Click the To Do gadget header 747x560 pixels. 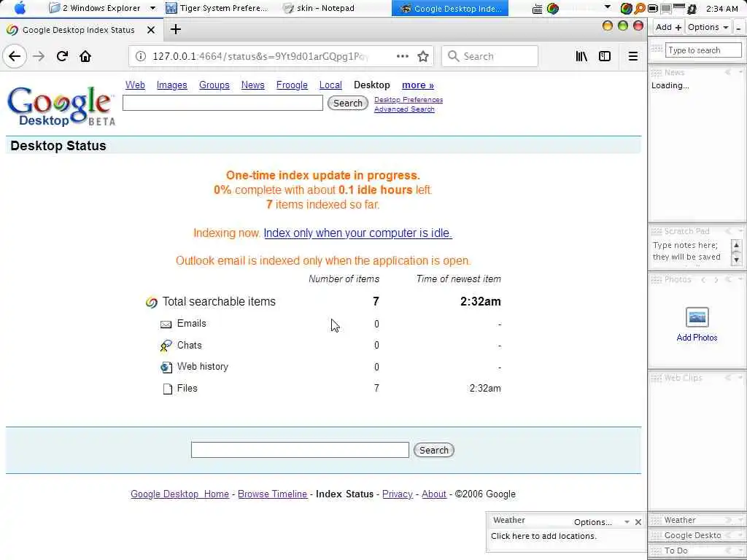click(x=697, y=551)
